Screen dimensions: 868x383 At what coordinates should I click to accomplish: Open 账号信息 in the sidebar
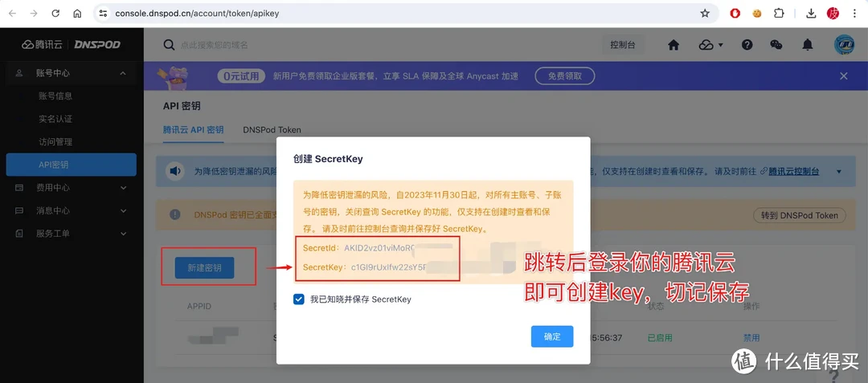point(55,96)
